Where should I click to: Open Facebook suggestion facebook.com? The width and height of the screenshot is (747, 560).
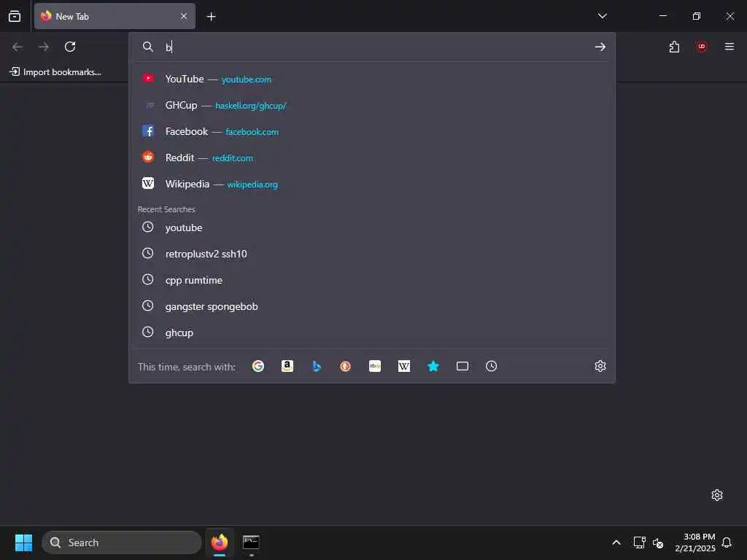pyautogui.click(x=372, y=131)
